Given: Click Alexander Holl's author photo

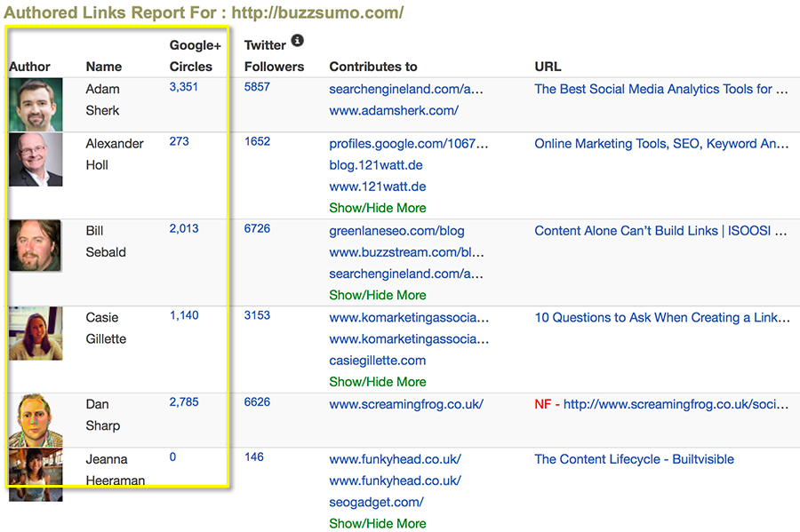Looking at the screenshot, I should 36,159.
